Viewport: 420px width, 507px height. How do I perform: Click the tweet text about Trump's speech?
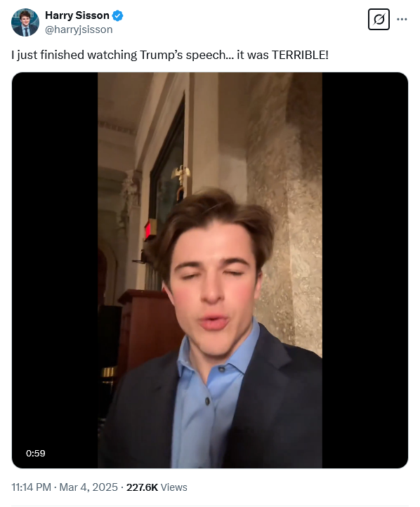170,55
